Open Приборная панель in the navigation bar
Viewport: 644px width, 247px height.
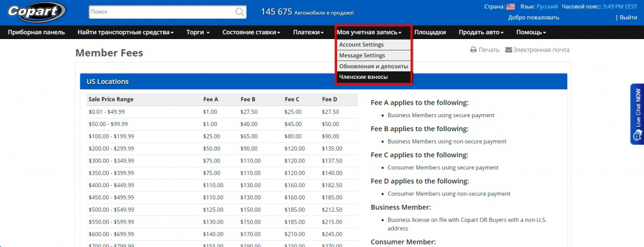coord(36,32)
